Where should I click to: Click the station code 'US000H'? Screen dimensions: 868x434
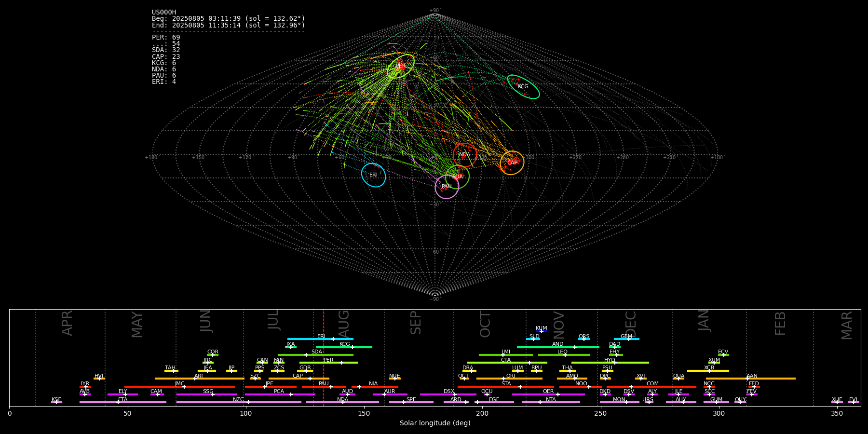point(164,13)
